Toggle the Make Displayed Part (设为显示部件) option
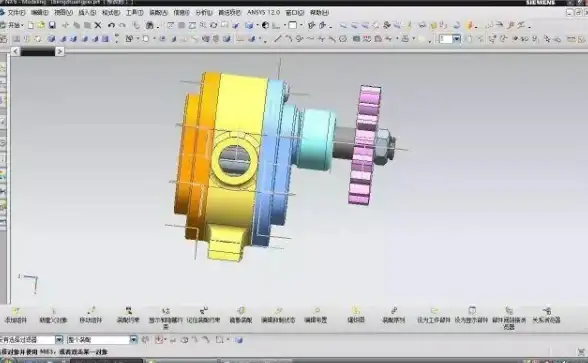 coord(471,315)
